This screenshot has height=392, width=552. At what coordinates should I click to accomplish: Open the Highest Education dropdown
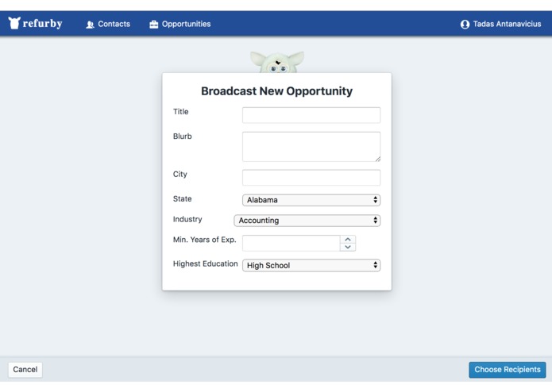(311, 266)
